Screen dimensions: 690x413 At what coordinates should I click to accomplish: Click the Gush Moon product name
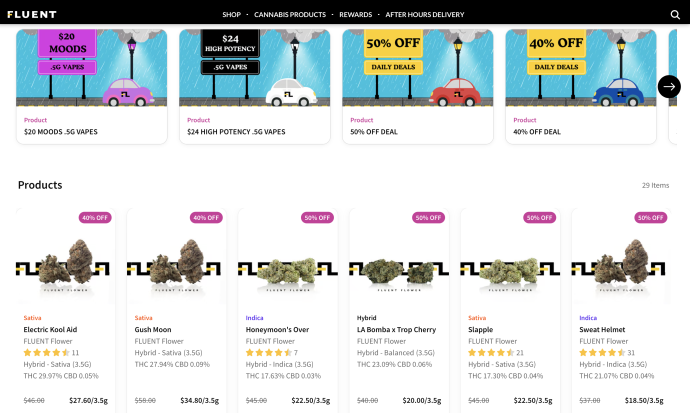tap(153, 329)
